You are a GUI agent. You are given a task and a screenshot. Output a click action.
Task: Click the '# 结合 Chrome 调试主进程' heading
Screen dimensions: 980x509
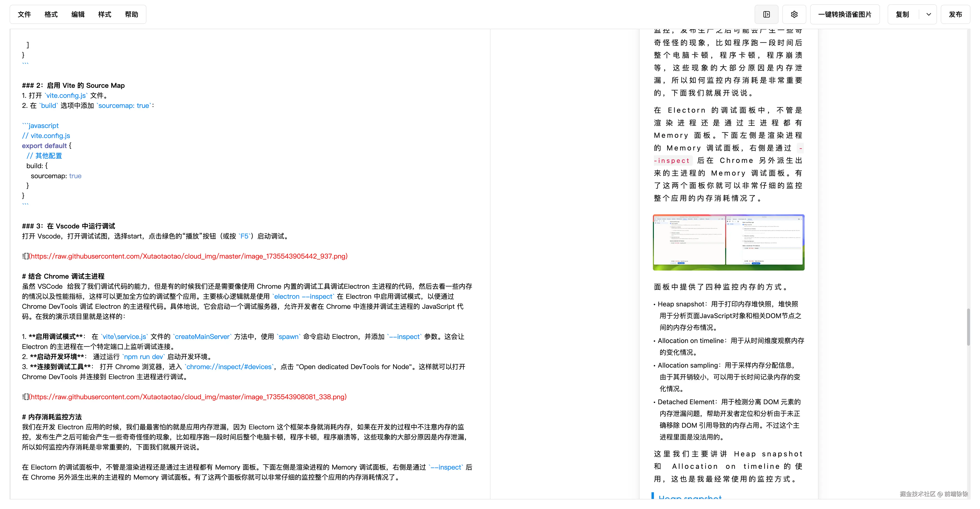click(63, 276)
